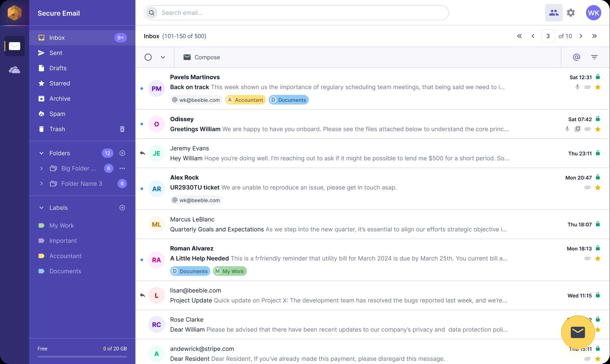Collapse the Labels section
Screen dimensions: 610x364
point(41,208)
